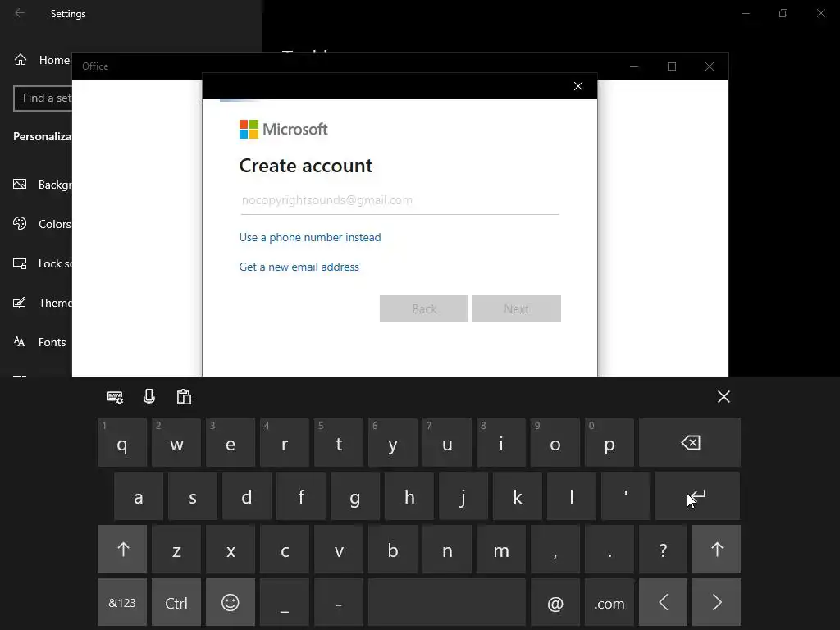840x630 pixels.
Task: Tap the apostrophe key
Action: (626, 496)
